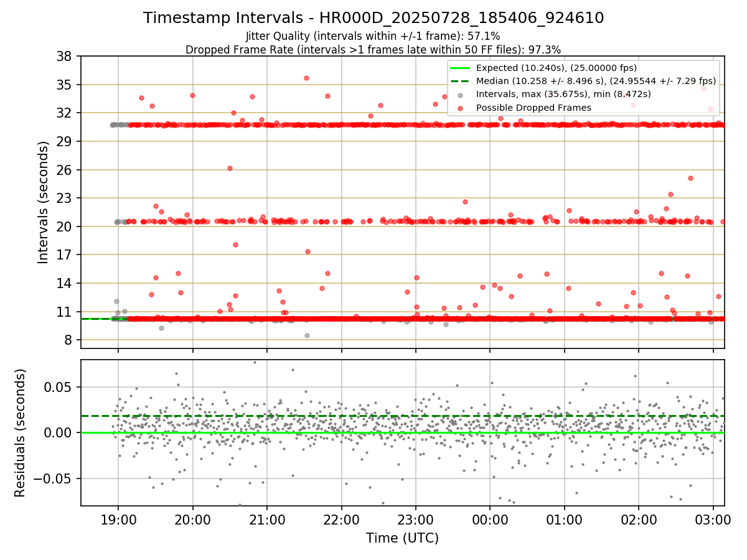
Task: Click the legend entry 'Expected (10.240s), (25.00000 fps)'
Action: point(556,68)
